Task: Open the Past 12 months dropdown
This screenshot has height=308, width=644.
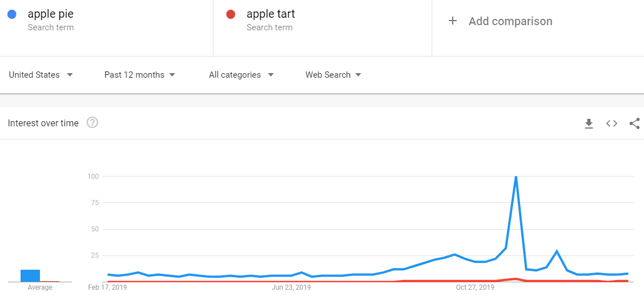Action: (140, 75)
